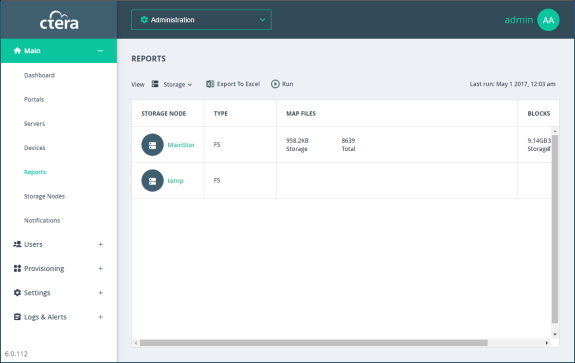Click the CTERA logo
This screenshot has height=363, width=575.
coord(59,21)
